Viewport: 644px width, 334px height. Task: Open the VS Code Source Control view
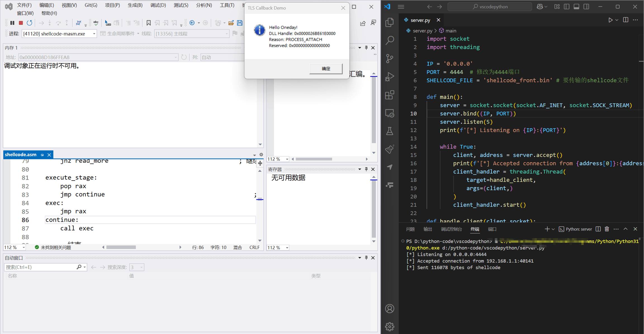pyautogui.click(x=390, y=58)
